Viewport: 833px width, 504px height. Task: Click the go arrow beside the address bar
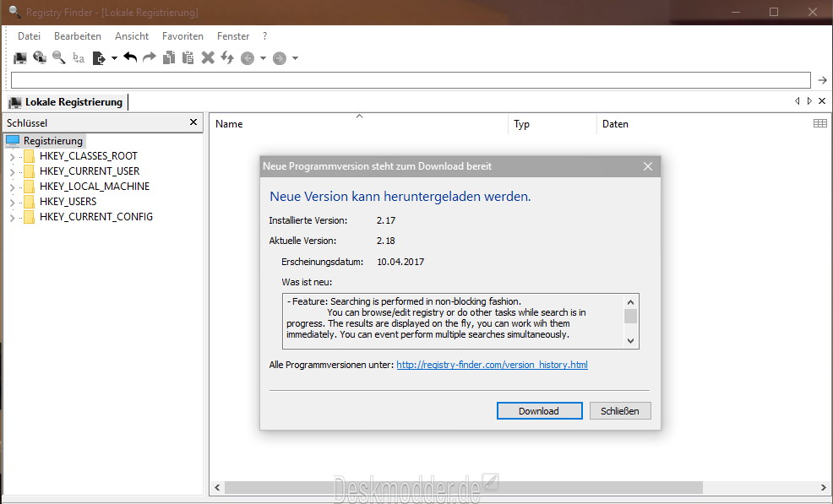click(822, 80)
